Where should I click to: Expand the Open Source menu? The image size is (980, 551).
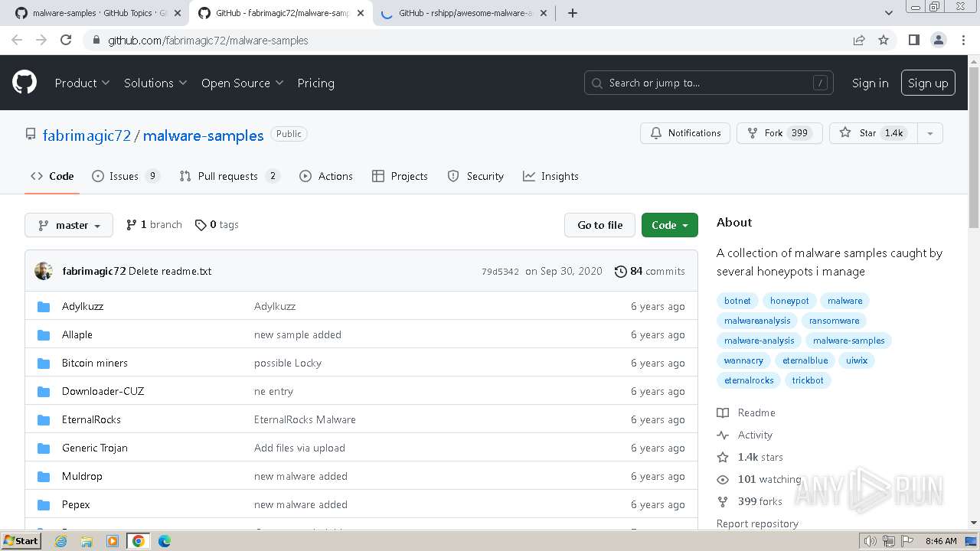pyautogui.click(x=242, y=83)
